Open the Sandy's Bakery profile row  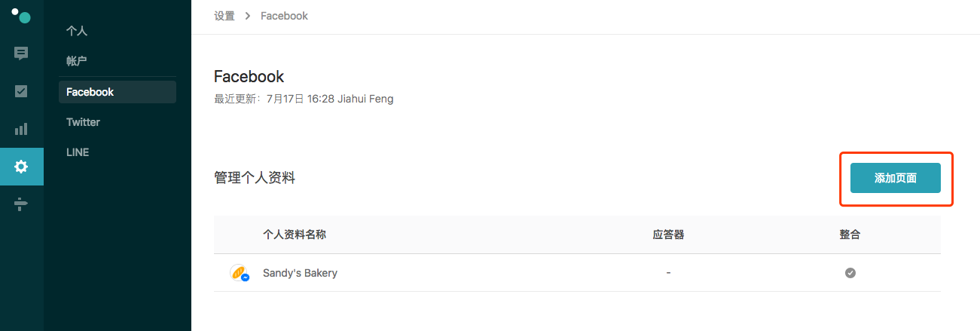pyautogui.click(x=577, y=273)
